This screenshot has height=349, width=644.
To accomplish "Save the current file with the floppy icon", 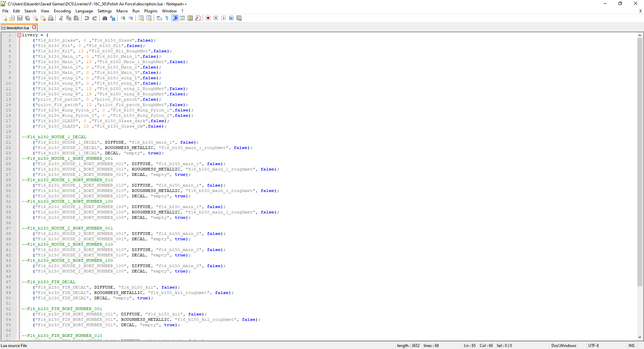I will coord(20,18).
